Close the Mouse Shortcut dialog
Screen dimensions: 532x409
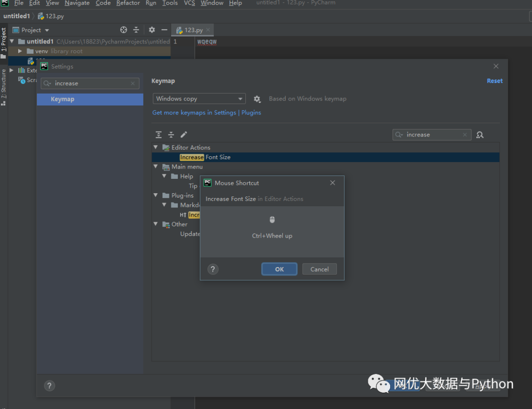tap(332, 183)
